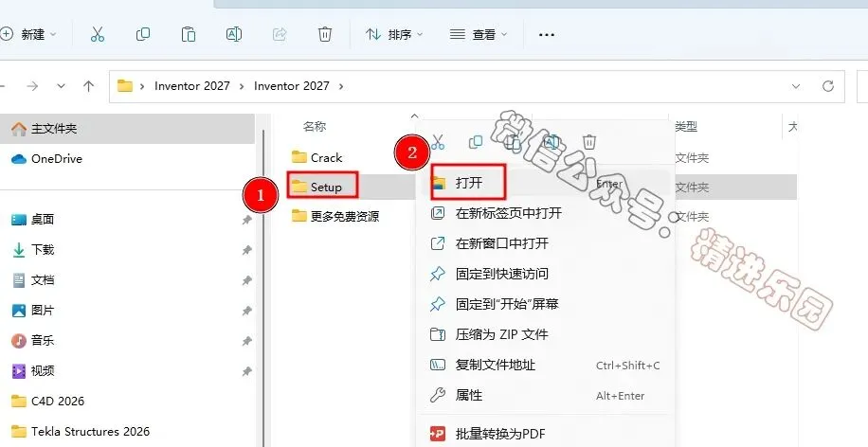The height and width of the screenshot is (447, 868).
Task: Click pin icon beside 音乐
Action: [247, 341]
